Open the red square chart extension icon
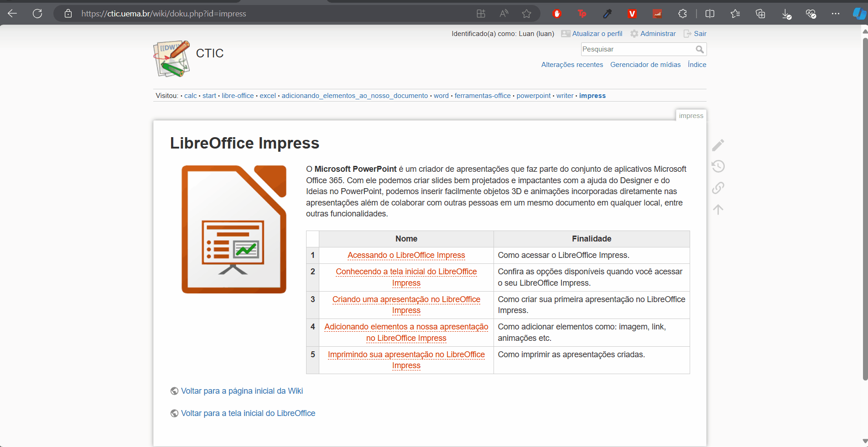 click(657, 14)
